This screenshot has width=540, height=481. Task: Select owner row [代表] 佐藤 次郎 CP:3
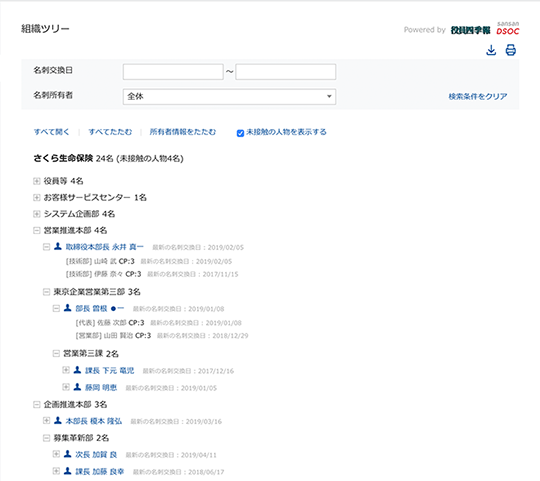(x=158, y=323)
